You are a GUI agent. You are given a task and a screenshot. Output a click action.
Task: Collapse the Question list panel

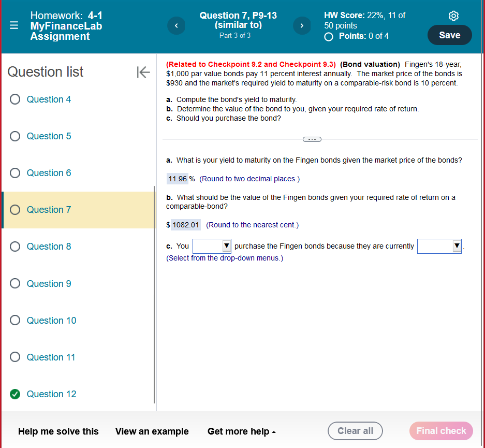[x=143, y=73]
